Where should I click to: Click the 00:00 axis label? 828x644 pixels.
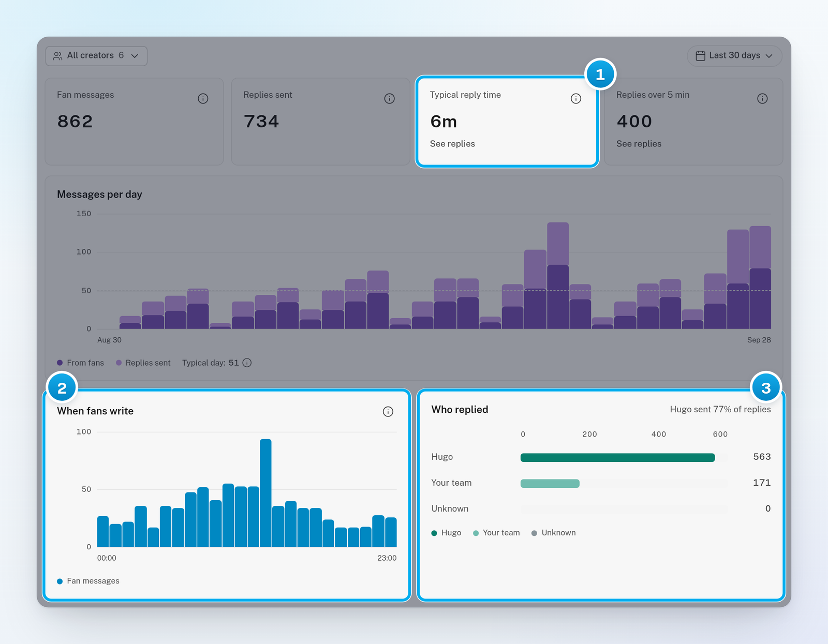pos(107,558)
